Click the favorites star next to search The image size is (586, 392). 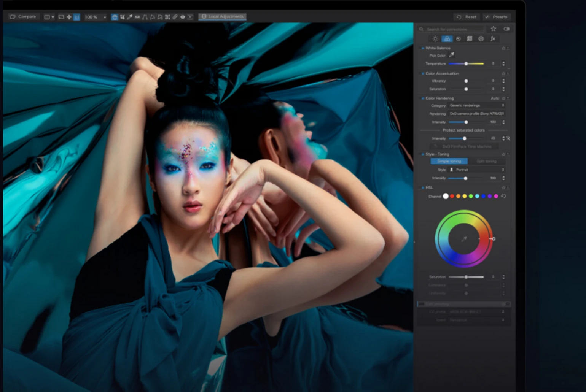pos(494,29)
